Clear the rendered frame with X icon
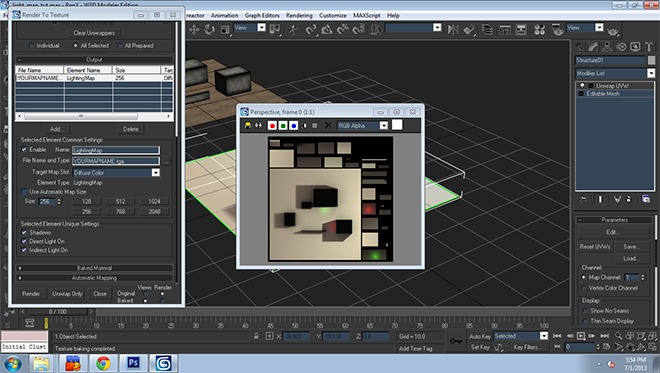Image resolution: width=660 pixels, height=373 pixels. click(x=327, y=125)
